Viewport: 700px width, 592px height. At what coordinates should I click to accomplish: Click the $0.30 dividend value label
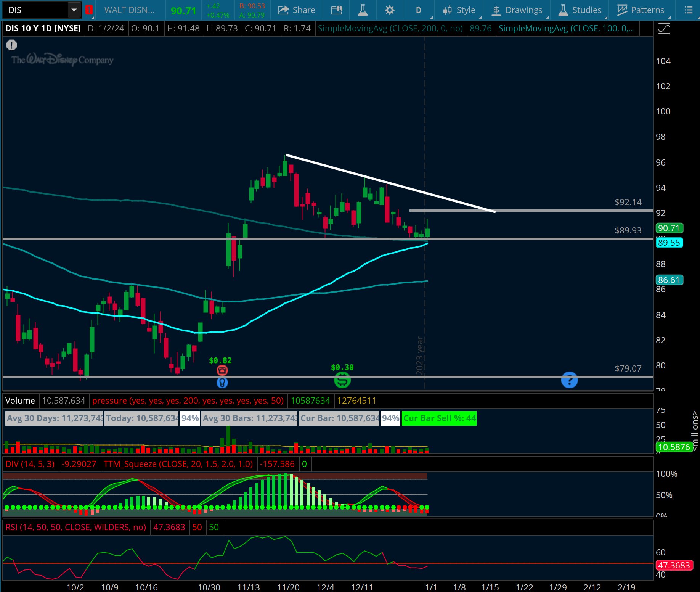pos(342,367)
